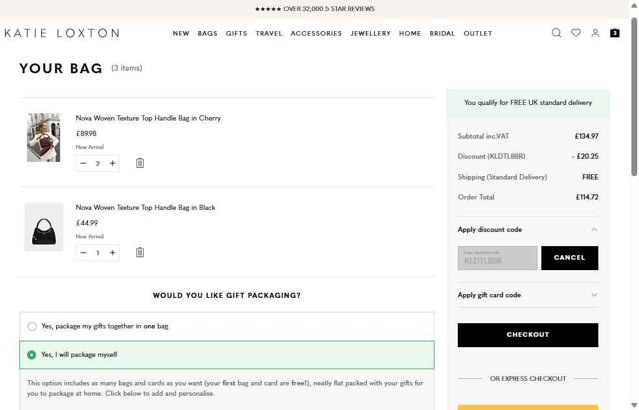Open the TRAVEL menu
Viewport: 639px width, 410px height.
(x=269, y=33)
